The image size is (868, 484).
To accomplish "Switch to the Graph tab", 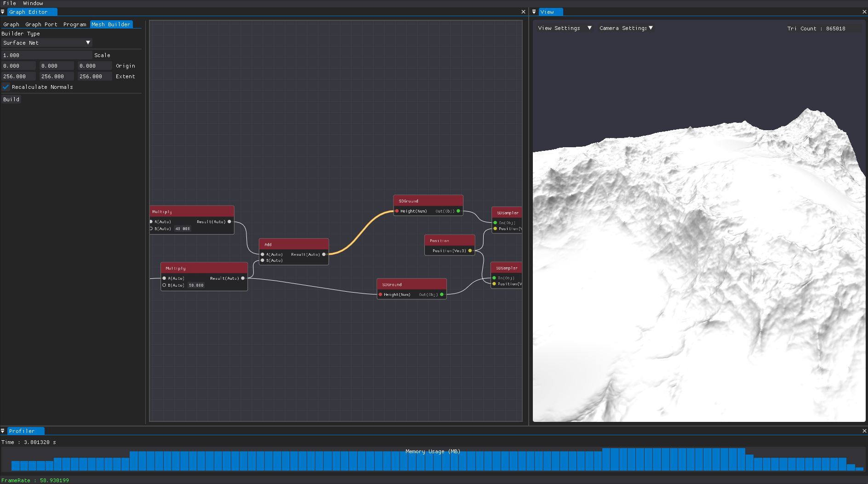I will tap(11, 24).
